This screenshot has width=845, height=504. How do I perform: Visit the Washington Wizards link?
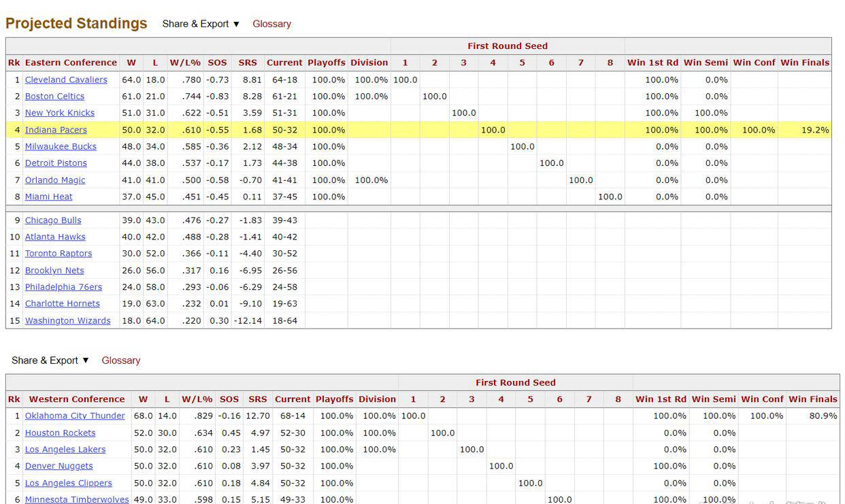click(67, 320)
